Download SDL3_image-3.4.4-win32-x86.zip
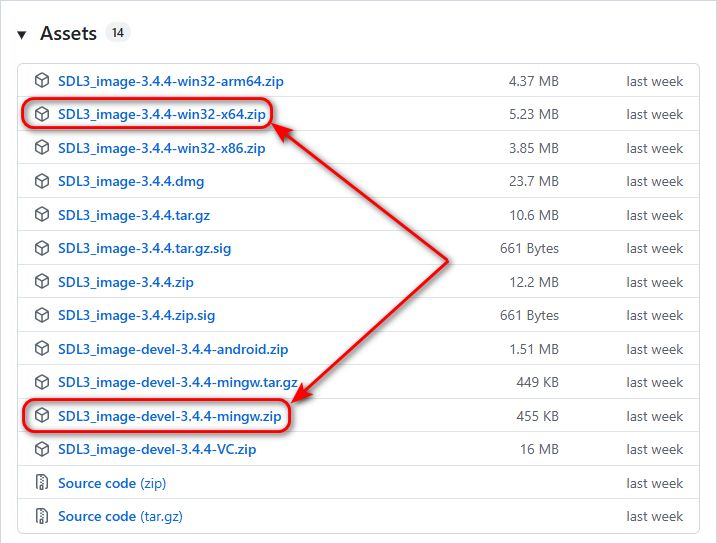Screen dimensions: 717x543 161,148
